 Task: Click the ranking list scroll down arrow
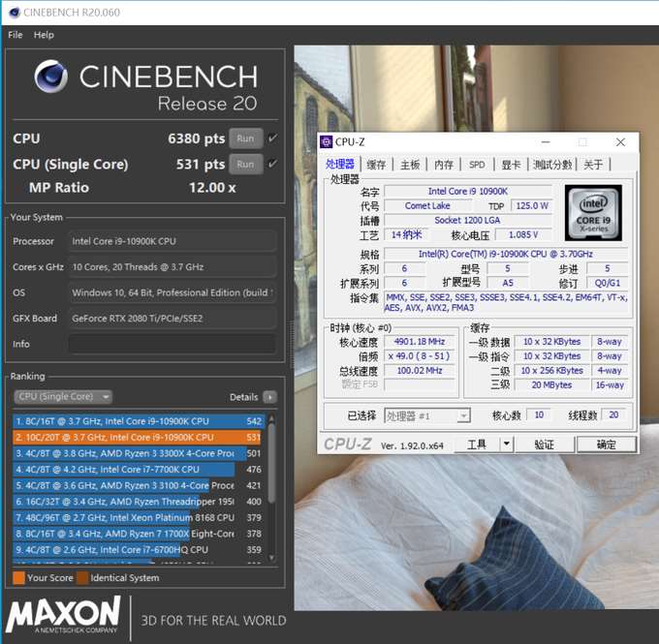(271, 558)
